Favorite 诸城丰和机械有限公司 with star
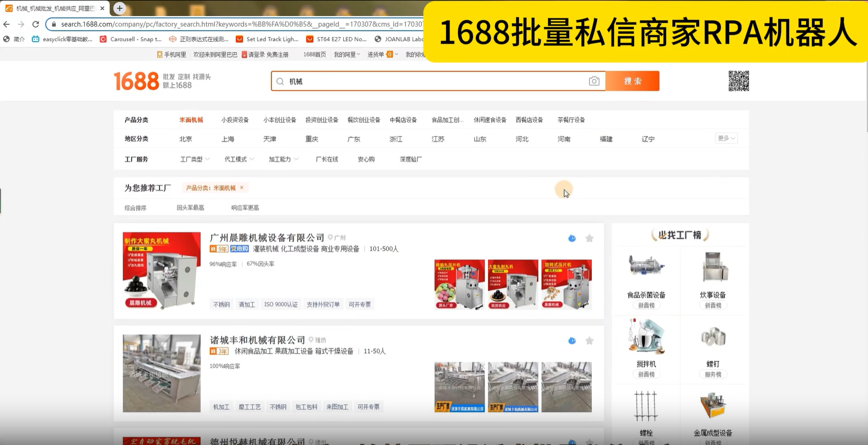The width and height of the screenshot is (868, 445). coord(589,341)
